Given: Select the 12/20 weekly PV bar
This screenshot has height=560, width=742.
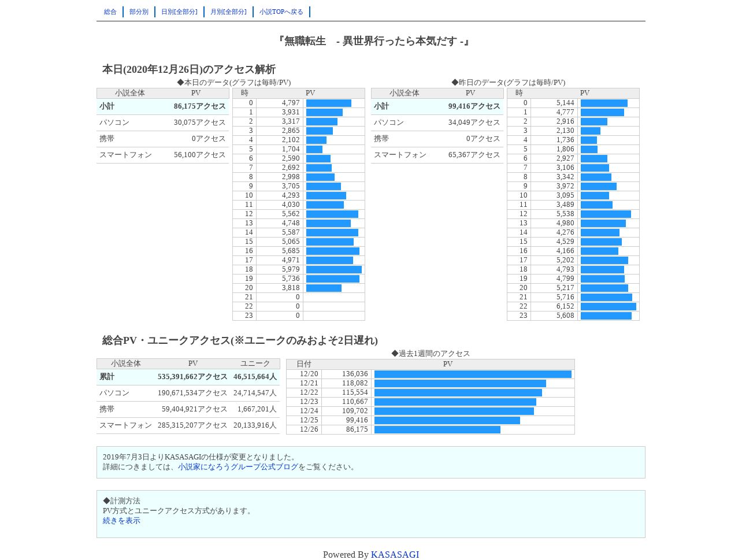Looking at the screenshot, I should (473, 374).
